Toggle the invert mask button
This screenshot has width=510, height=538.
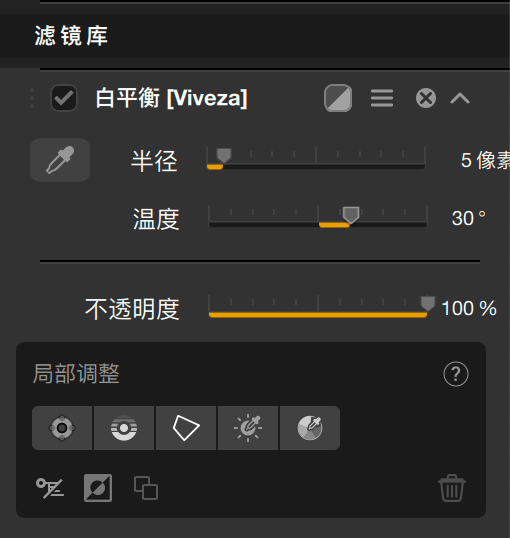tap(98, 488)
